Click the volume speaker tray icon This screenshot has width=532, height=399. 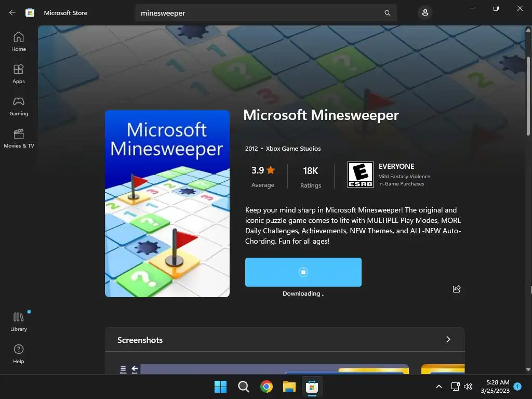(x=468, y=387)
